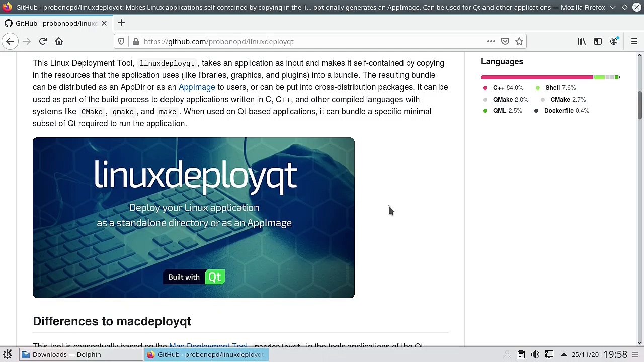
Task: Open the QMake 2.8% language link
Action: tap(506, 100)
